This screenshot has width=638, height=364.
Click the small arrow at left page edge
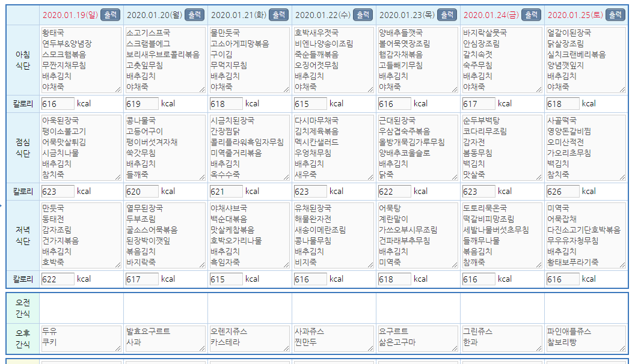2,206
